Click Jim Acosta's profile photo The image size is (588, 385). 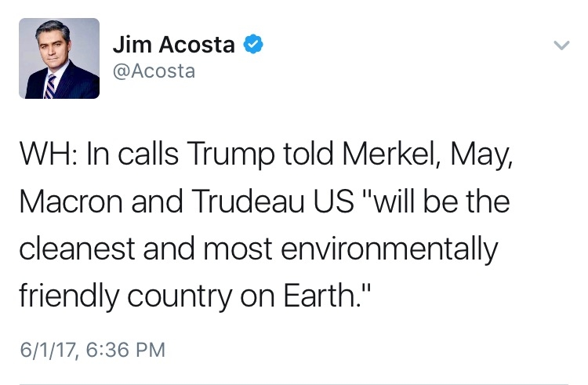(x=60, y=58)
